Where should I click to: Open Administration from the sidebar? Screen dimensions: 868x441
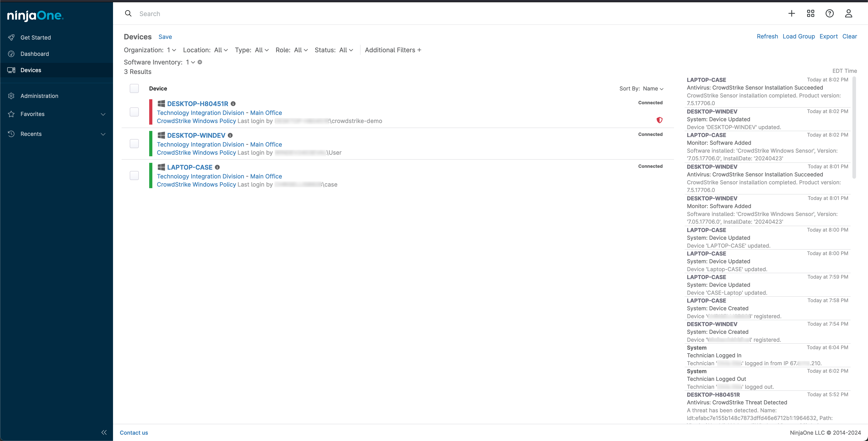click(x=39, y=96)
